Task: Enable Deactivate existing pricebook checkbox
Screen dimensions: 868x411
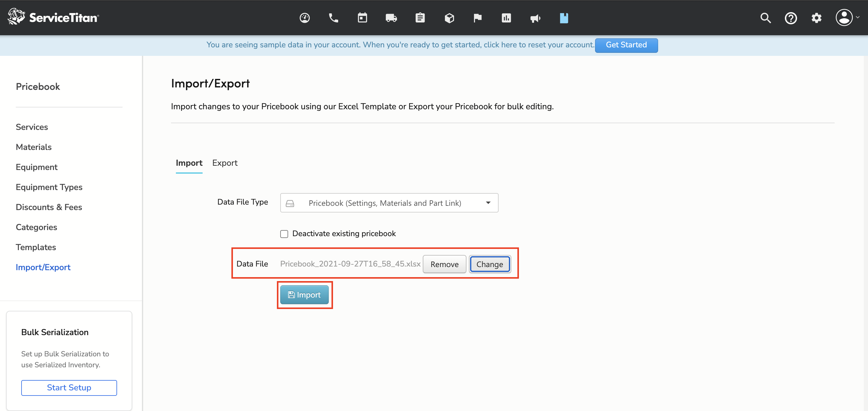Action: click(x=284, y=234)
